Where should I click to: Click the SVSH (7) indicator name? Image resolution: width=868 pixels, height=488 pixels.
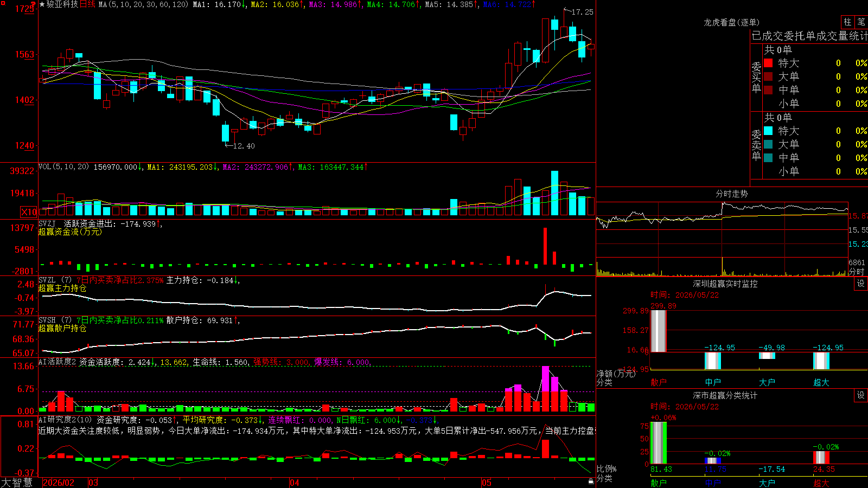[55, 320]
